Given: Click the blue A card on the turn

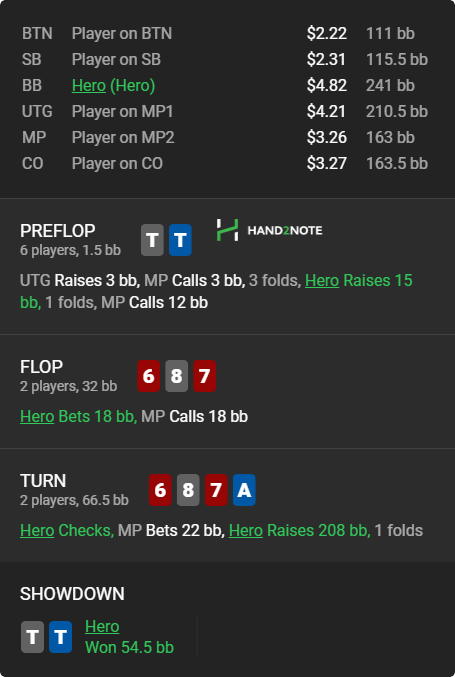Looking at the screenshot, I should [244, 490].
